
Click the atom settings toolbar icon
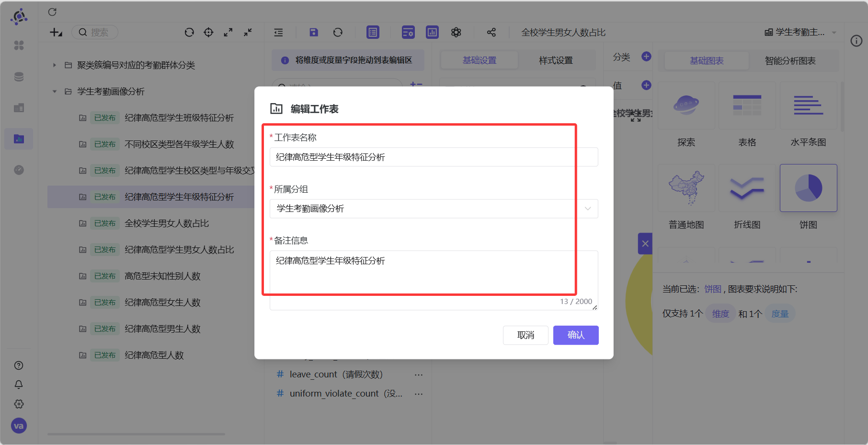(456, 32)
